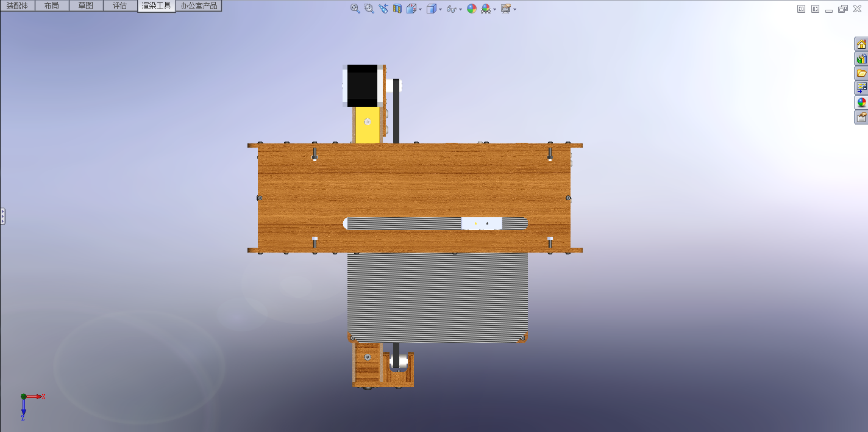Open the View Orientation cube icon
Image resolution: width=868 pixels, height=432 pixels.
pos(411,9)
